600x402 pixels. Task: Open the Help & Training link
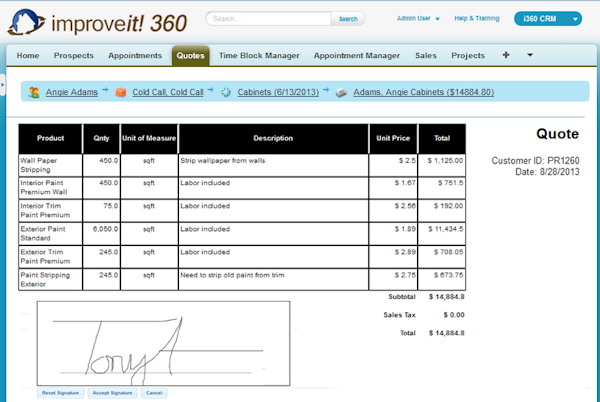(477, 18)
